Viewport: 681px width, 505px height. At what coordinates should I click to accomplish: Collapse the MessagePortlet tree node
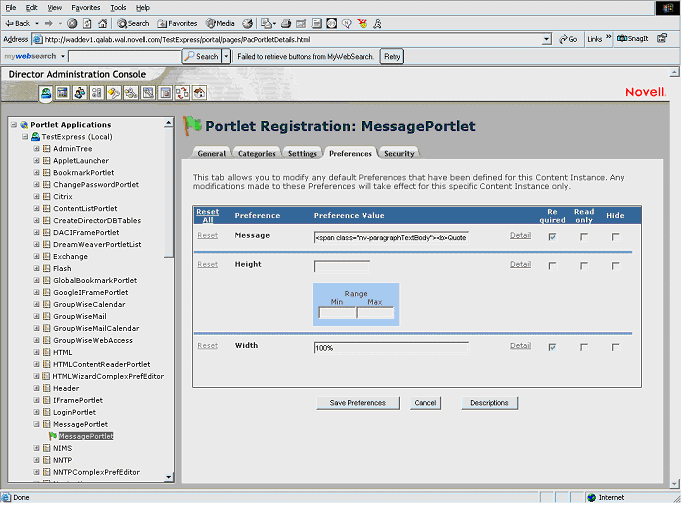[37, 424]
